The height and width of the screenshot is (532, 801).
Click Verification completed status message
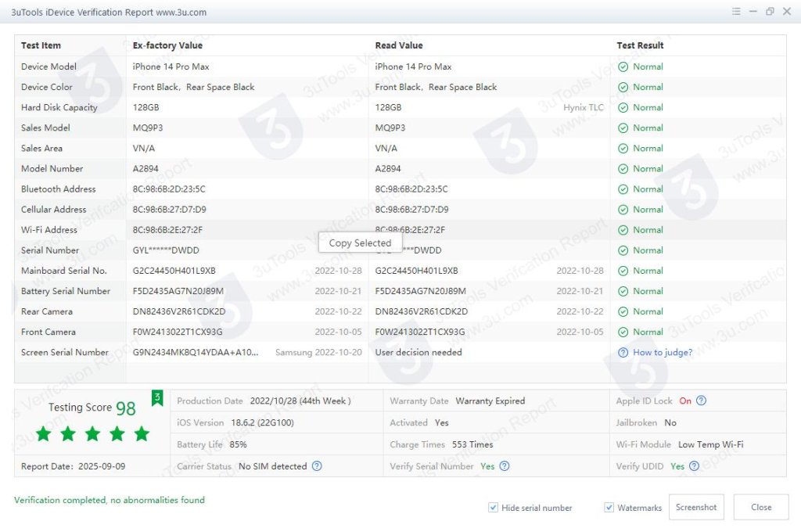pos(110,501)
